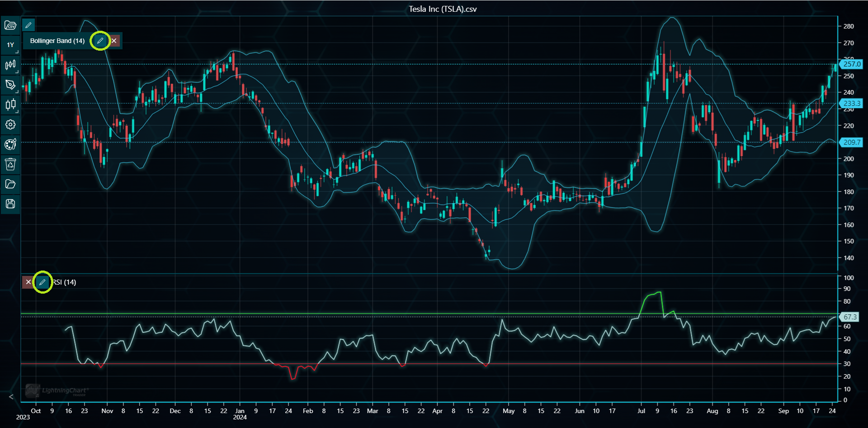Click the Feb label on time axis
Viewport: 868px width, 428px height.
coord(308,411)
